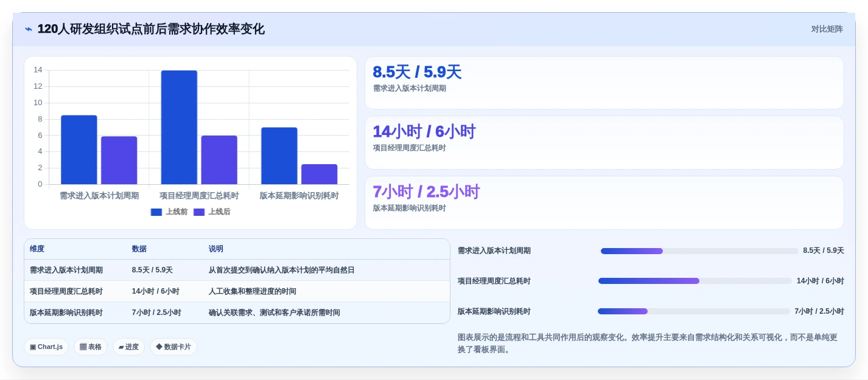The width and height of the screenshot is (868, 380).
Task: Click the 表格 tag chip
Action: coord(91,347)
